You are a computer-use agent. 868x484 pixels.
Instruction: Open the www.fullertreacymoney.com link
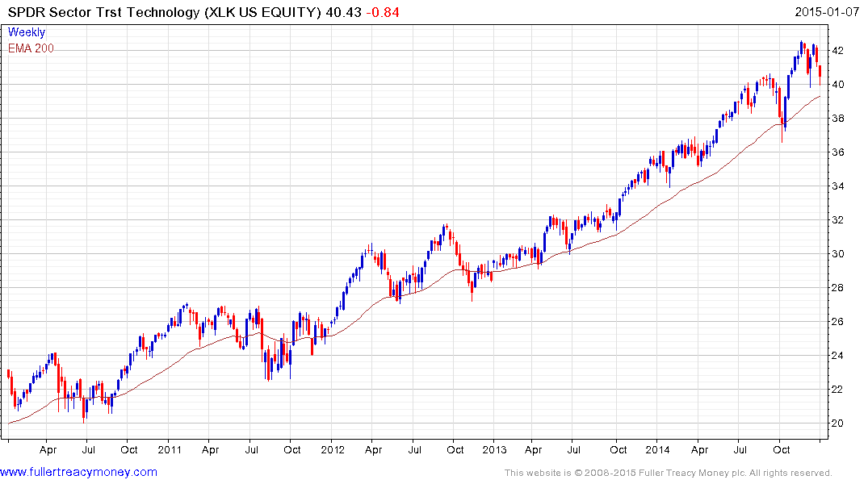(x=78, y=473)
